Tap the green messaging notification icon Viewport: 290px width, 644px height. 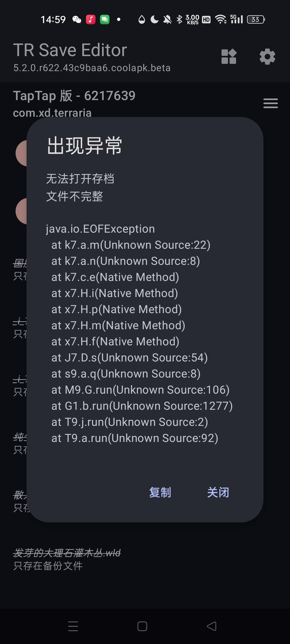[x=105, y=20]
